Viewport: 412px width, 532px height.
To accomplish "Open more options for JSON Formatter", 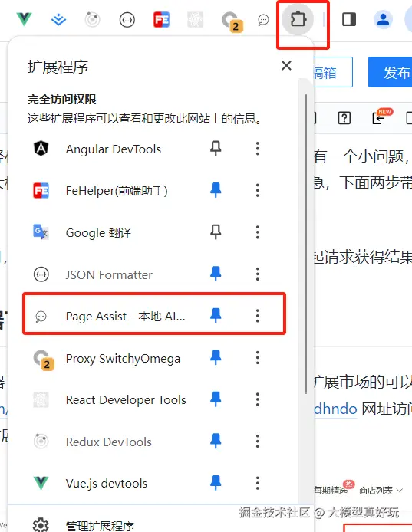I will pos(258,274).
